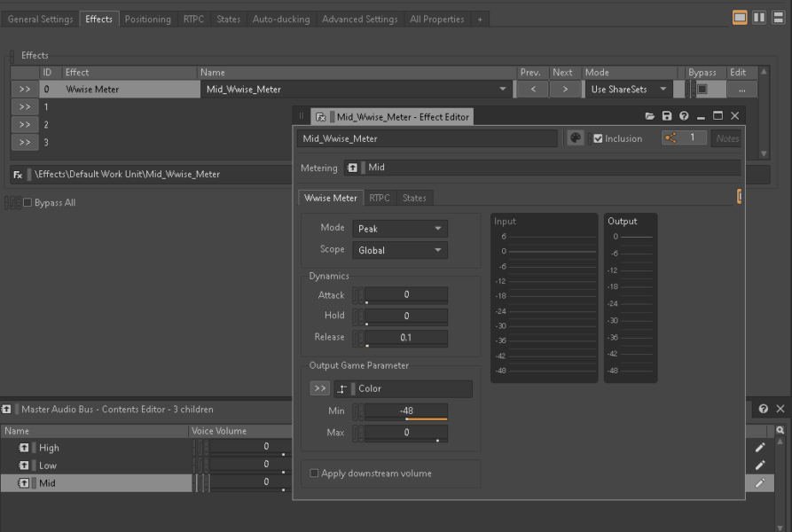Open help in the Effect Editor title bar
Viewport: 792px width, 532px height.
684,116
